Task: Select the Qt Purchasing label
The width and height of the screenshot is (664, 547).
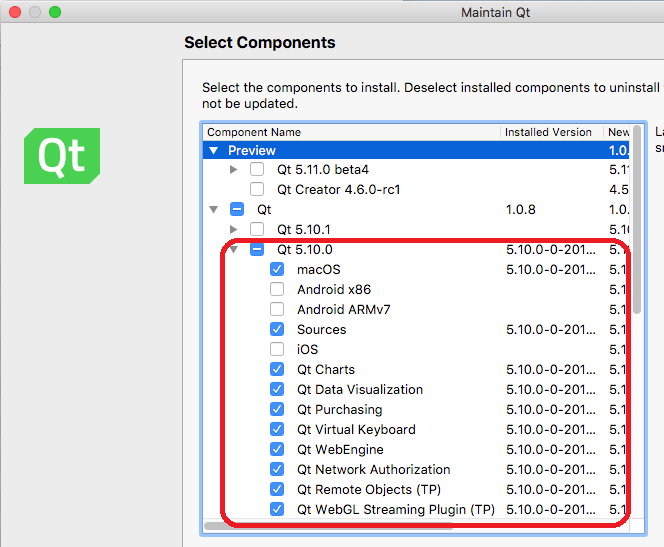Action: click(x=340, y=409)
